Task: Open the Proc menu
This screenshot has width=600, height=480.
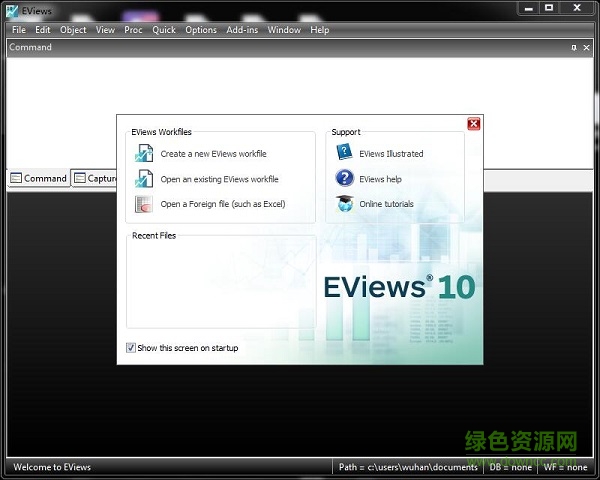Action: 133,30
